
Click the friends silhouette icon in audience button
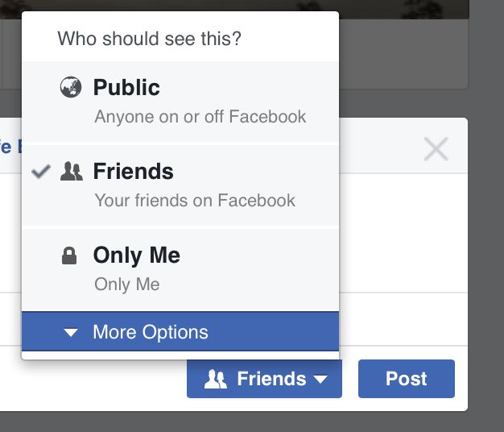click(216, 380)
